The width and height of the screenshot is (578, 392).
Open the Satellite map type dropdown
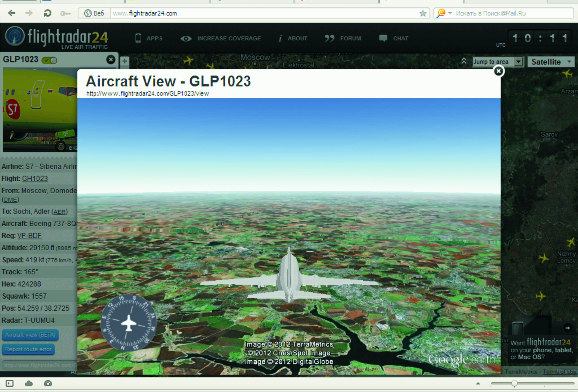point(551,62)
